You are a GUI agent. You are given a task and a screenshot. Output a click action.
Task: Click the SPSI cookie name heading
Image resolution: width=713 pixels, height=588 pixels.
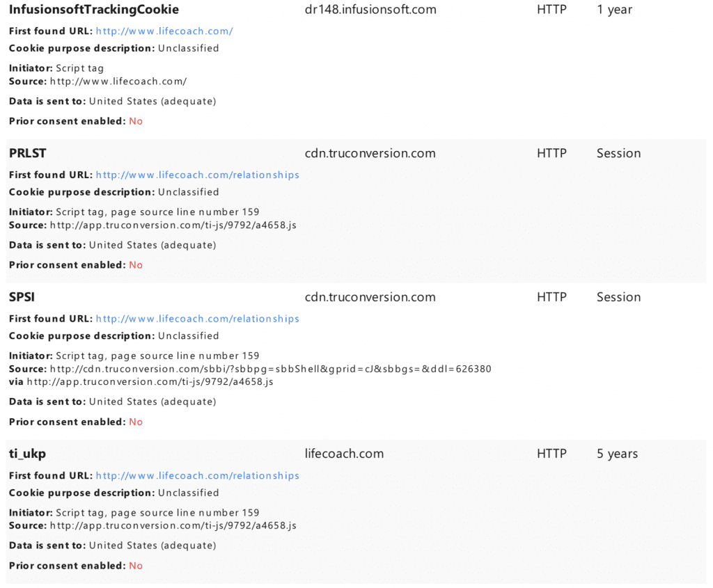tap(22, 297)
